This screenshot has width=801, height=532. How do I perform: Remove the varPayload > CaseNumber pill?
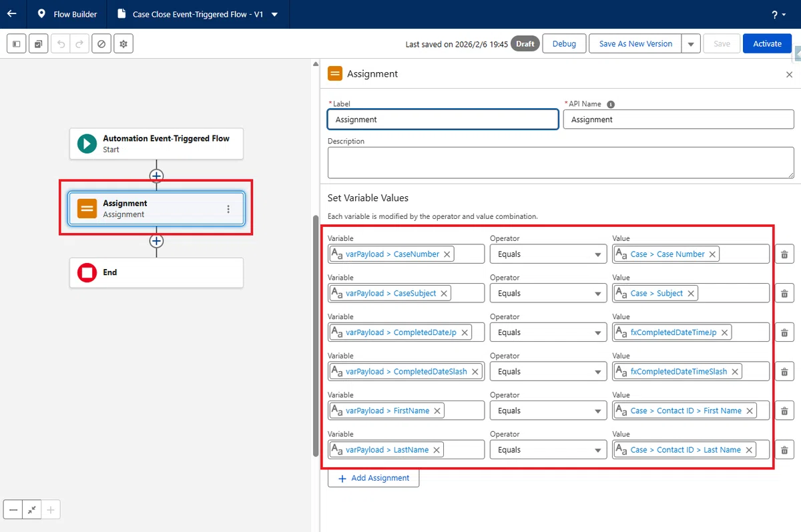447,254
